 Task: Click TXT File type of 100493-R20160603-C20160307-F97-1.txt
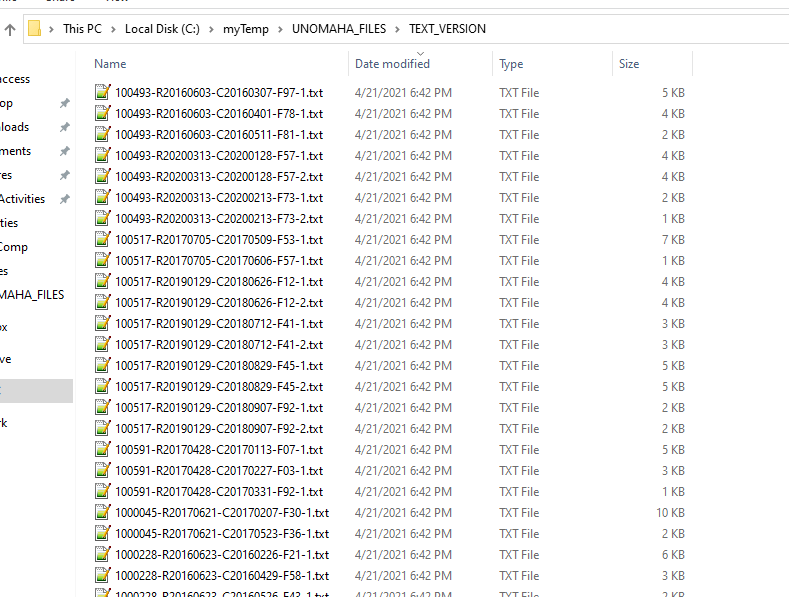click(x=519, y=93)
